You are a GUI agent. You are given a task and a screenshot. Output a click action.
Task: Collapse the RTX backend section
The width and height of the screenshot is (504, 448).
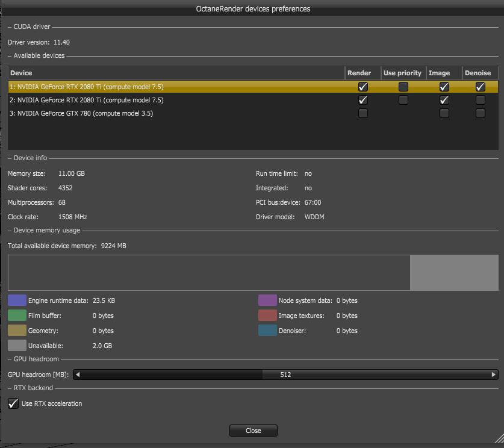click(10, 388)
